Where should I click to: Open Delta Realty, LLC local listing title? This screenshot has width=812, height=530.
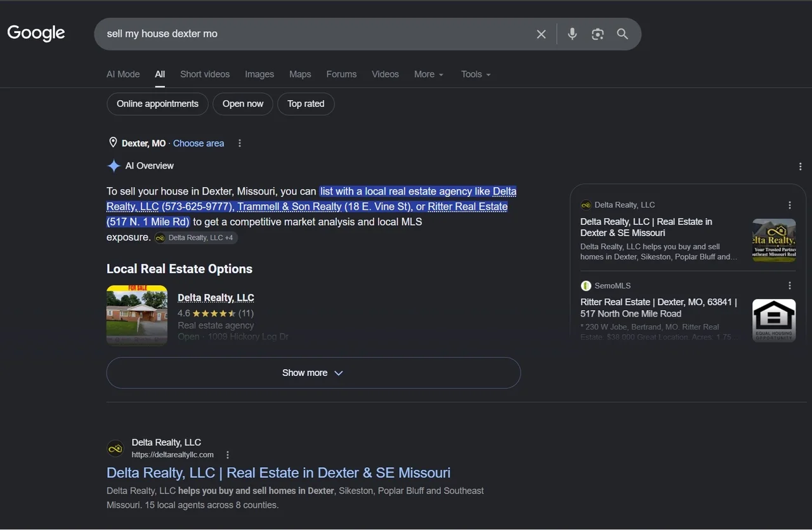click(x=216, y=297)
